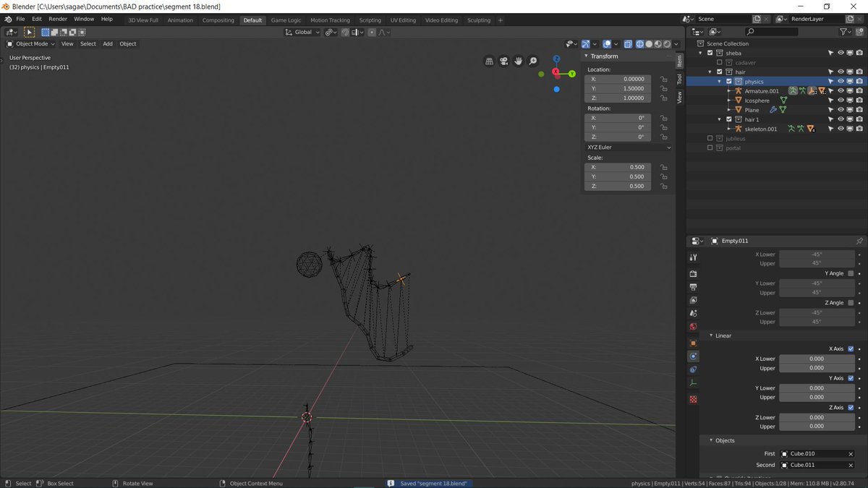Open the Scene properties tab icon
868x488 pixels.
pos(693,313)
